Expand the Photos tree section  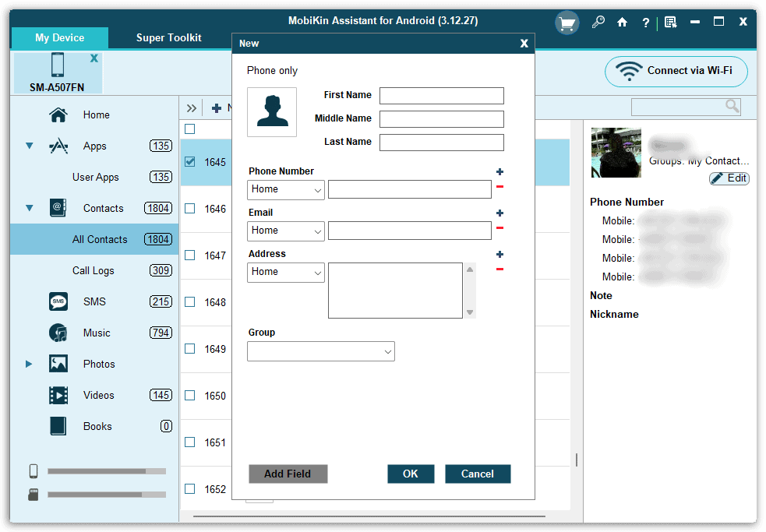coord(29,364)
